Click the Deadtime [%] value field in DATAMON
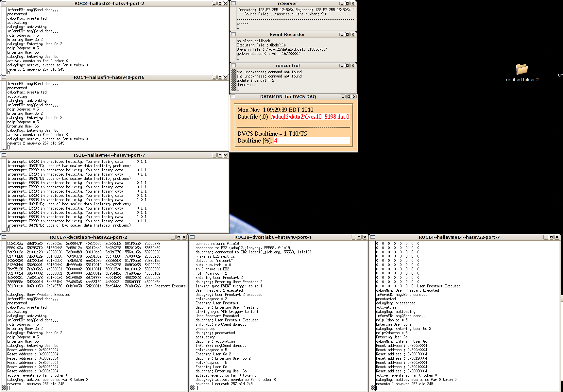The image size is (563, 392). click(x=312, y=141)
